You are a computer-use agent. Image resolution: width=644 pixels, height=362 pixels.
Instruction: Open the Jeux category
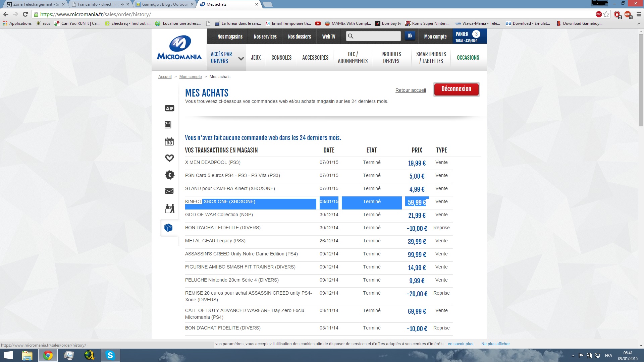256,58
